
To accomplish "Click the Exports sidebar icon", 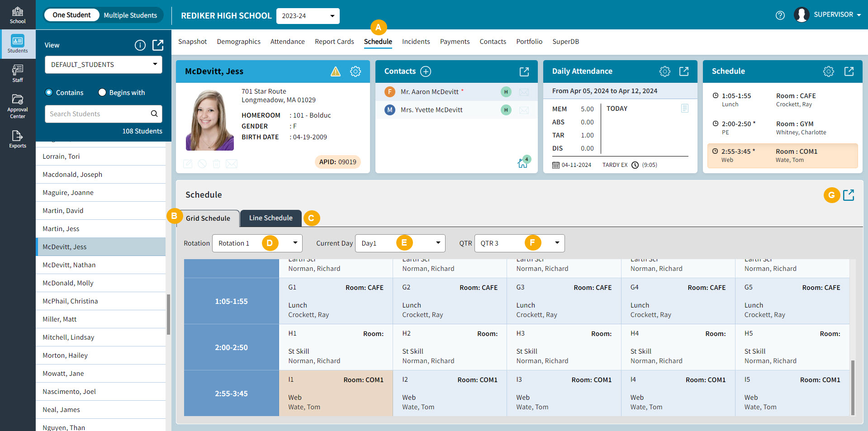I will click(x=18, y=138).
